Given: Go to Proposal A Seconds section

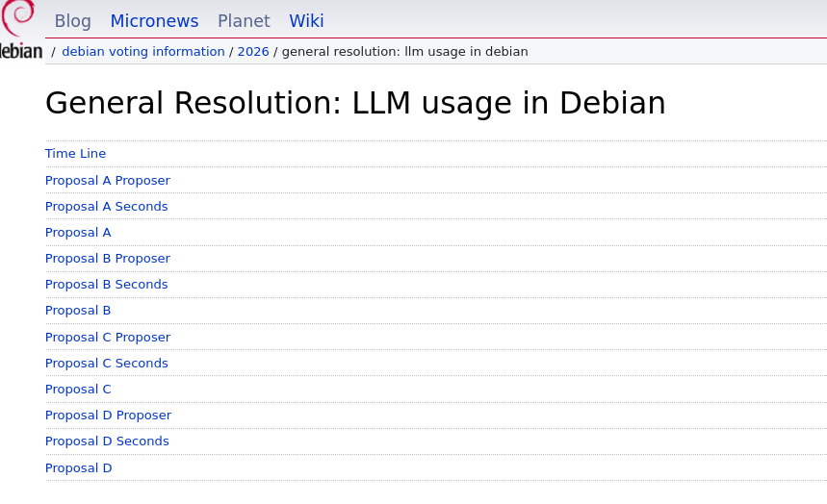Looking at the screenshot, I should pyautogui.click(x=107, y=206).
